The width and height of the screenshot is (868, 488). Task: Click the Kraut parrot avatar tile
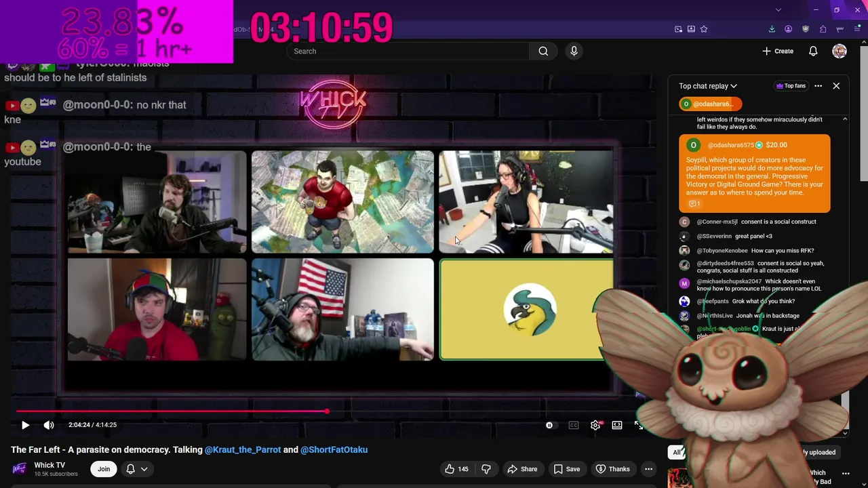click(527, 309)
